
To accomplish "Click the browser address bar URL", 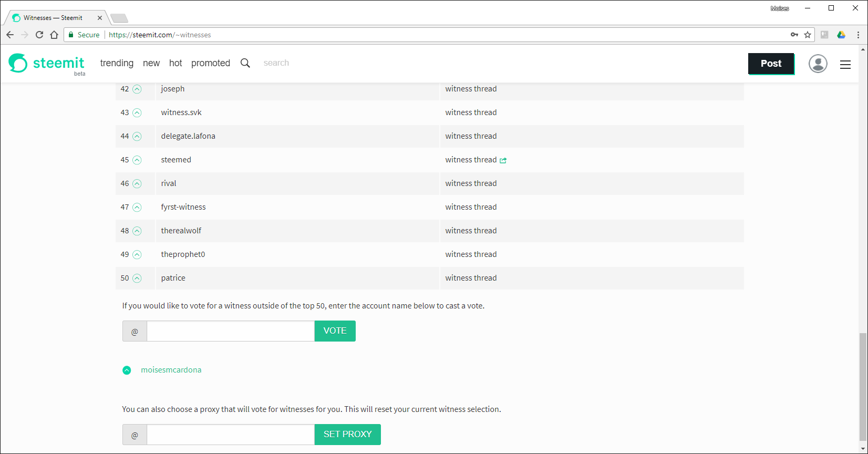I will (x=160, y=35).
